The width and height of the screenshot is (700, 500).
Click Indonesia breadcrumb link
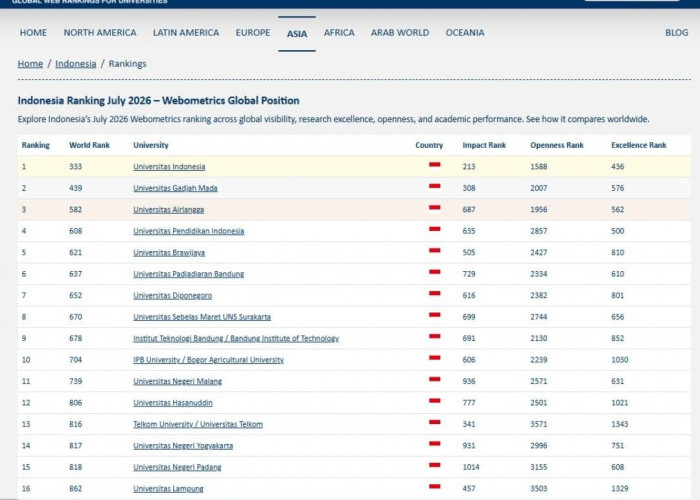pos(76,64)
